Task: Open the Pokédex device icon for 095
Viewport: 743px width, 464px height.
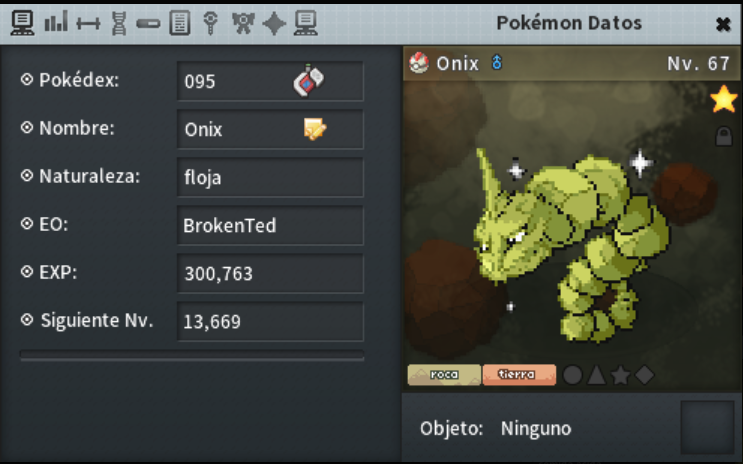Action: coord(308,81)
